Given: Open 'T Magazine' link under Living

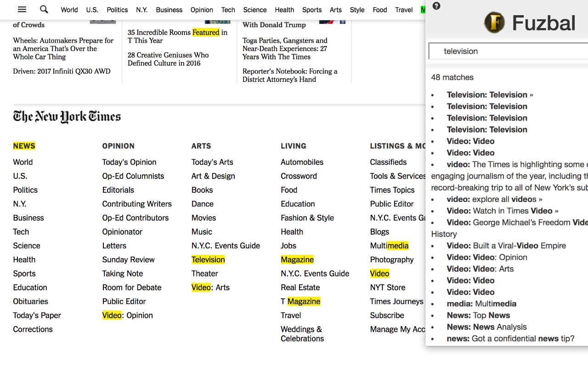Looking at the screenshot, I should point(300,301).
